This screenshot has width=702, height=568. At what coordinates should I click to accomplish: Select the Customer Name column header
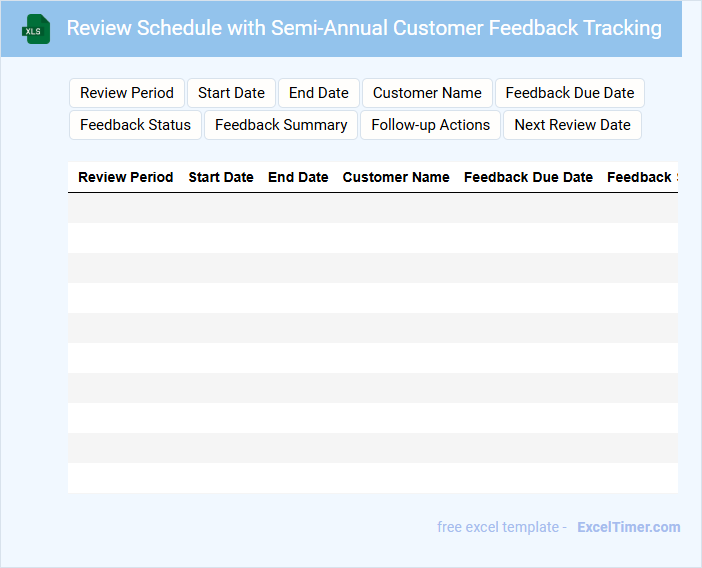[396, 177]
